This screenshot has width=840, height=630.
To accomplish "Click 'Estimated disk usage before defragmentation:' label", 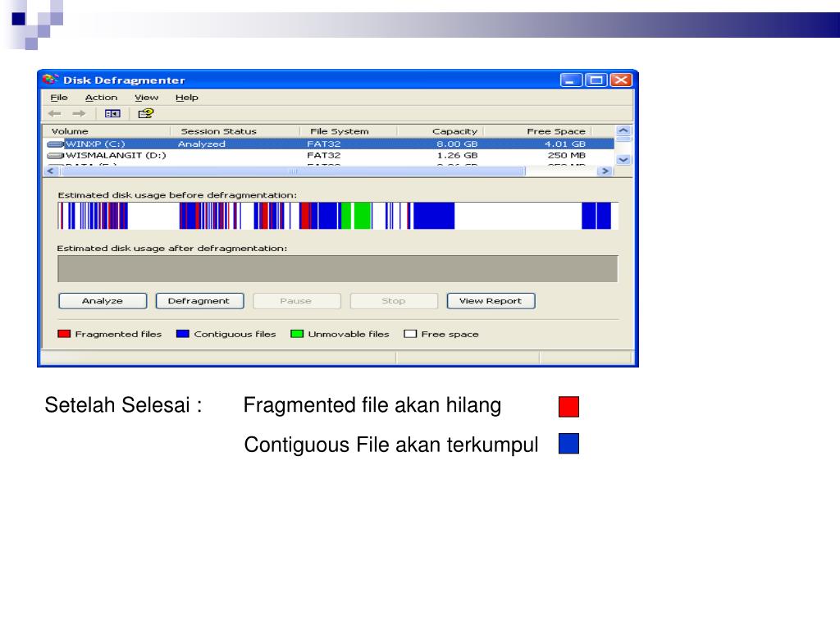I will pos(177,195).
